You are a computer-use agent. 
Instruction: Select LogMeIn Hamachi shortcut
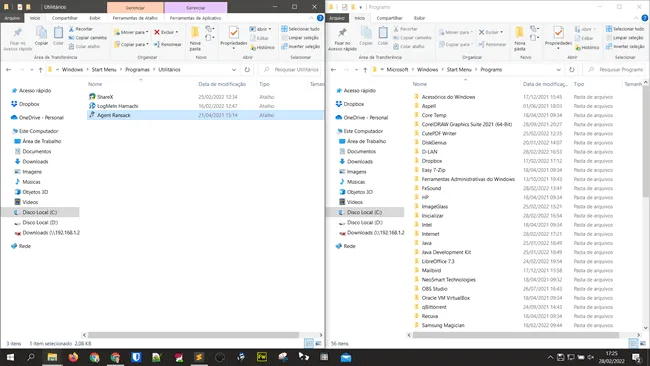(x=118, y=106)
